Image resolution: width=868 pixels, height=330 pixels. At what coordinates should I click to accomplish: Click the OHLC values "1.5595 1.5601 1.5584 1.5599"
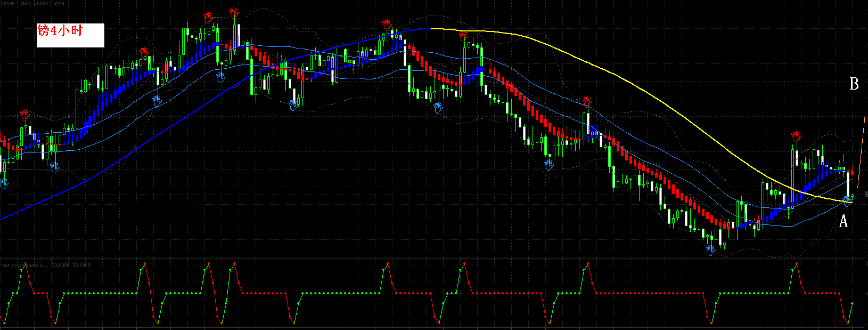tap(32, 4)
